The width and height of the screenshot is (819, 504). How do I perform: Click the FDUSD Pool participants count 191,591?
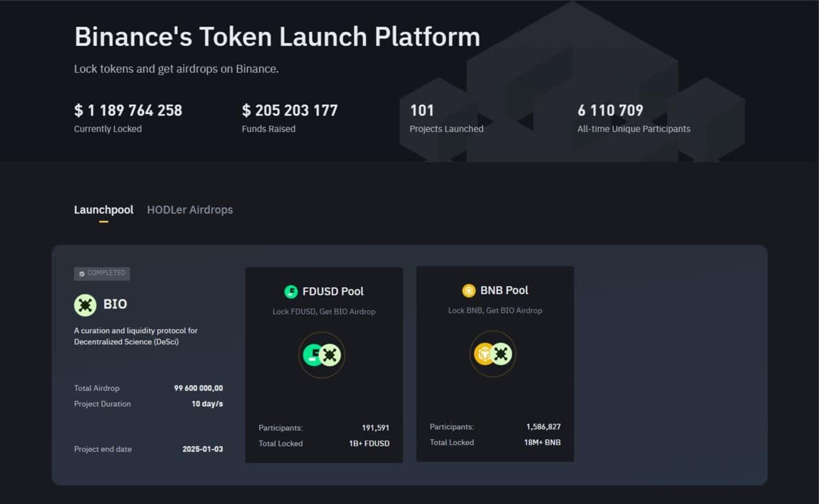(376, 428)
